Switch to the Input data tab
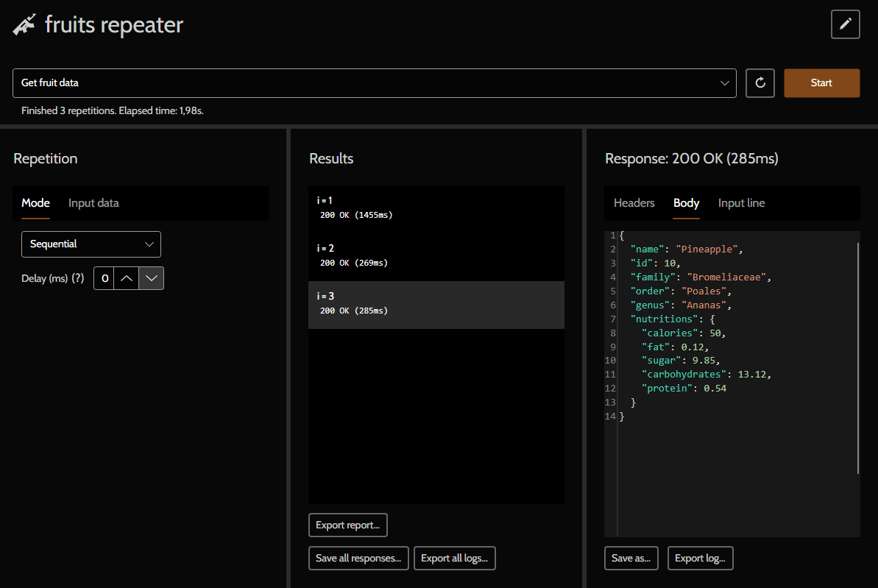878x588 pixels. [93, 203]
